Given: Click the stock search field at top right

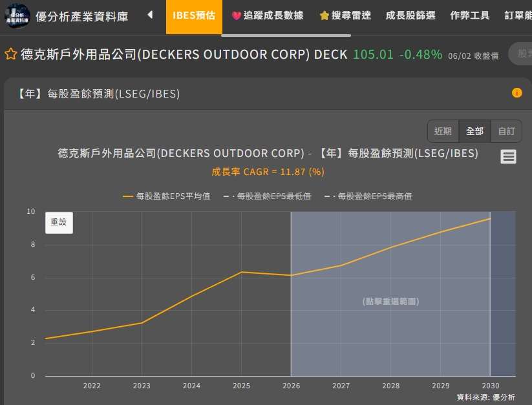Looking at the screenshot, I should [520, 54].
